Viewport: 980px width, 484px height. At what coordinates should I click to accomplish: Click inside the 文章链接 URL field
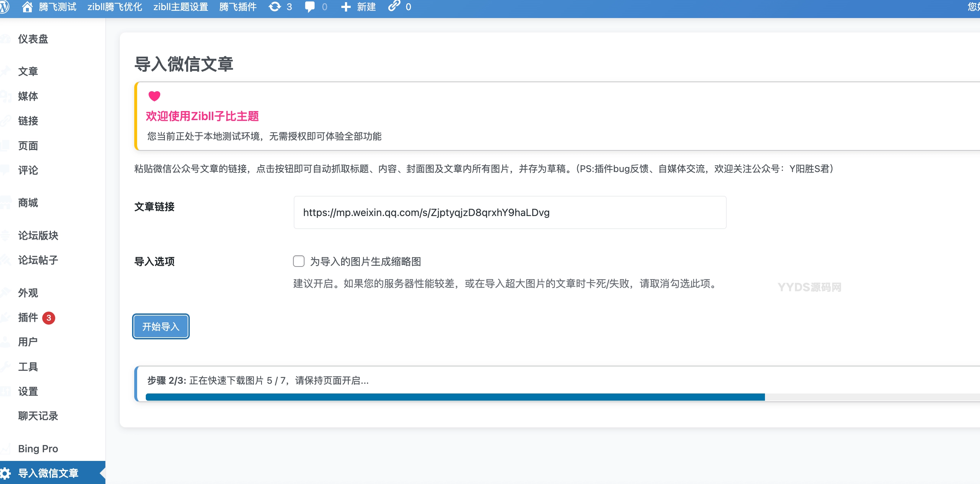[x=510, y=212]
